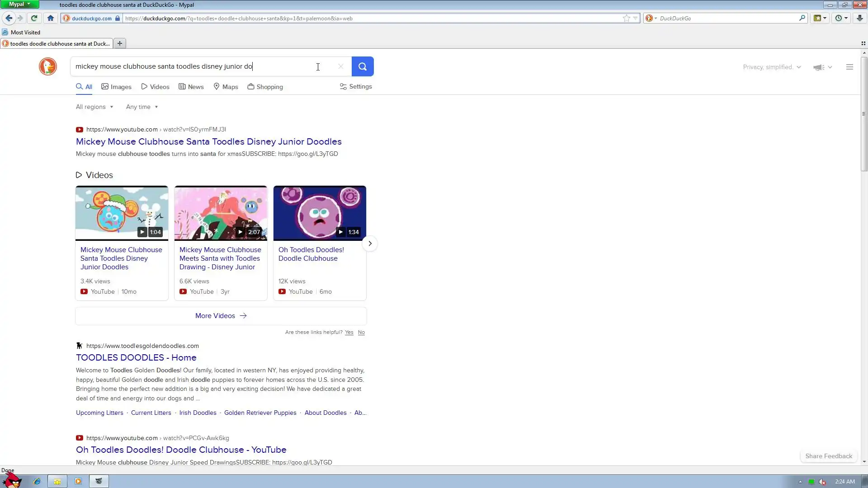Viewport: 868px width, 488px height.
Task: Reload page using toolbar refresh icon
Action: [34, 18]
